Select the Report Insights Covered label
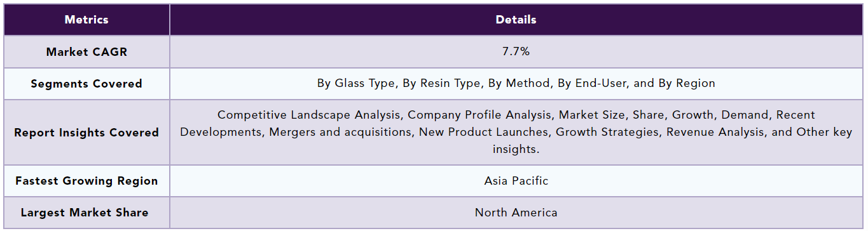 pyautogui.click(x=86, y=133)
